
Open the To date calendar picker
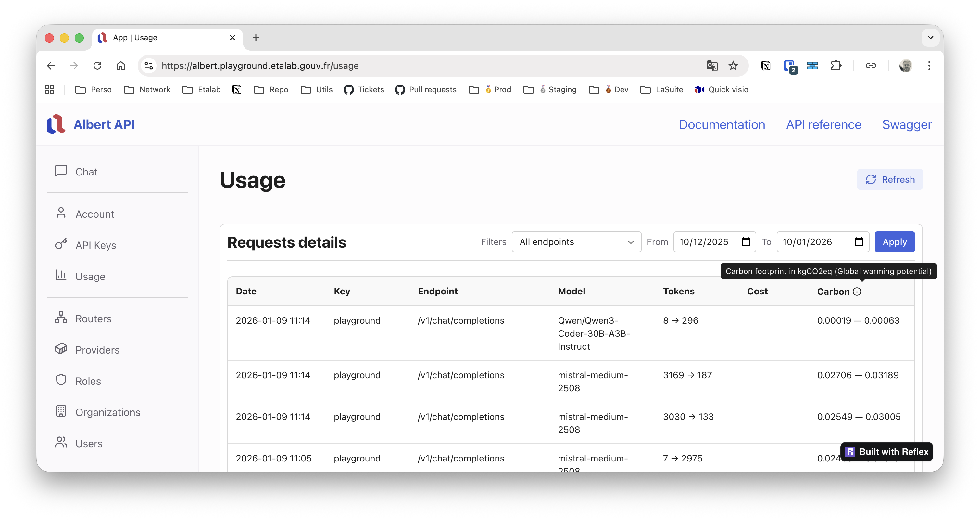pyautogui.click(x=860, y=242)
